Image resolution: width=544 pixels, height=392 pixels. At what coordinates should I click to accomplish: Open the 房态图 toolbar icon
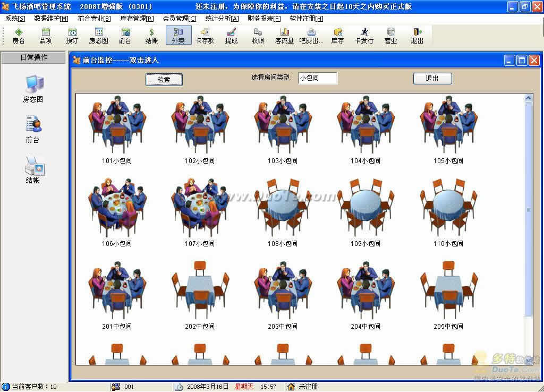pyautogui.click(x=98, y=36)
